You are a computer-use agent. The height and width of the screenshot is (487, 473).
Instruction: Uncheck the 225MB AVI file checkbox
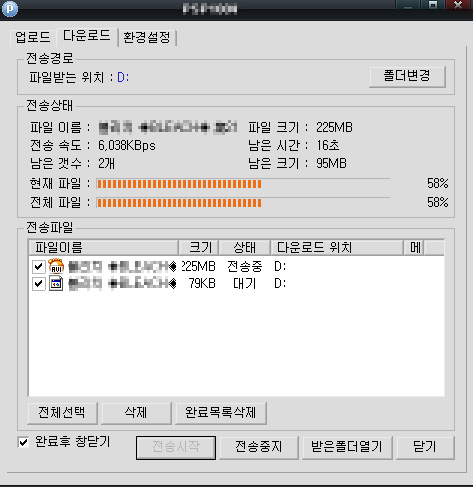[x=39, y=267]
